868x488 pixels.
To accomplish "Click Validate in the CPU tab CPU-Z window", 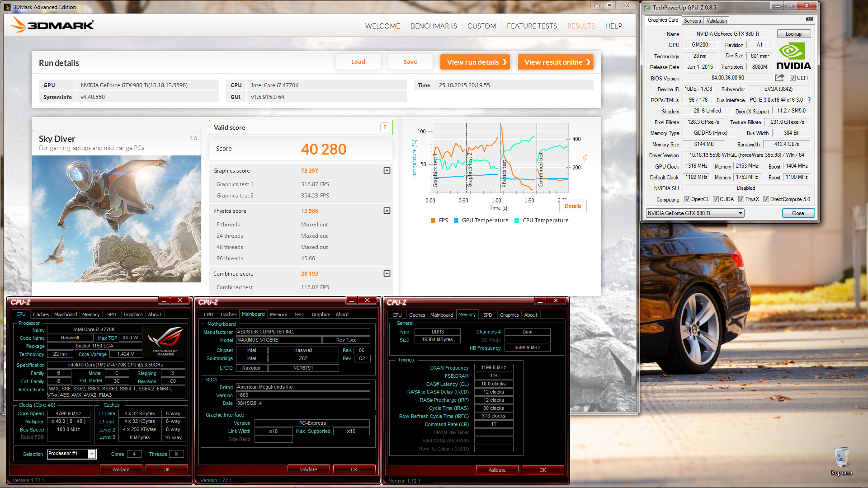I will tap(121, 469).
